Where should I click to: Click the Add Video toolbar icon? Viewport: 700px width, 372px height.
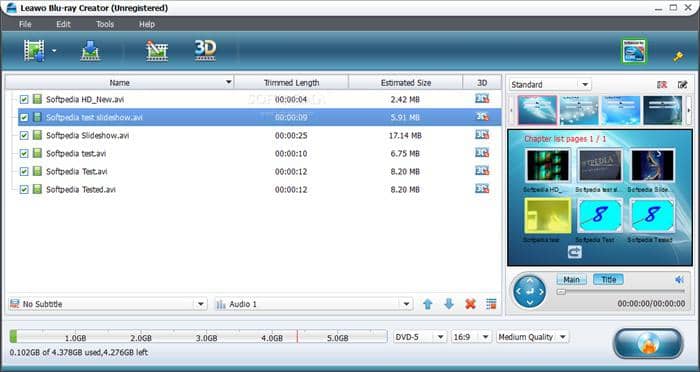coord(34,50)
